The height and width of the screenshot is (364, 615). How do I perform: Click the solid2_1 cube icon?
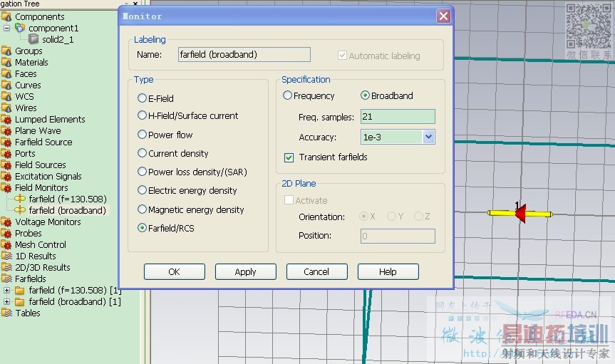pos(33,39)
